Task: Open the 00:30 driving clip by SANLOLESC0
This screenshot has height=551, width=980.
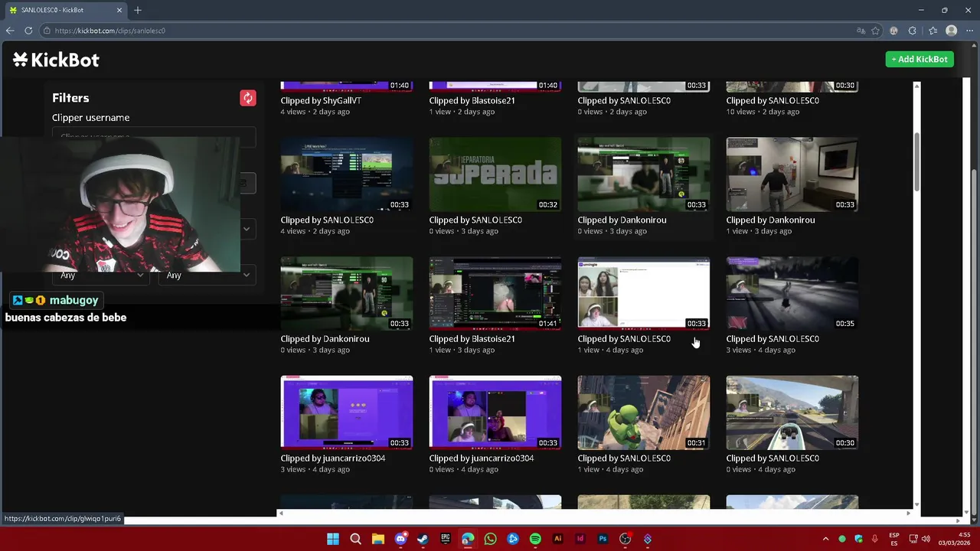Action: point(792,412)
